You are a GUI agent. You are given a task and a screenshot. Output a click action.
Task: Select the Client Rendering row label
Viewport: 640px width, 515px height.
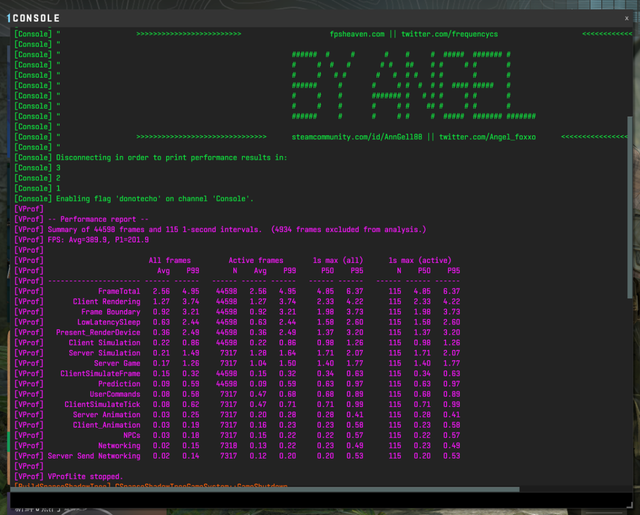coord(107,301)
